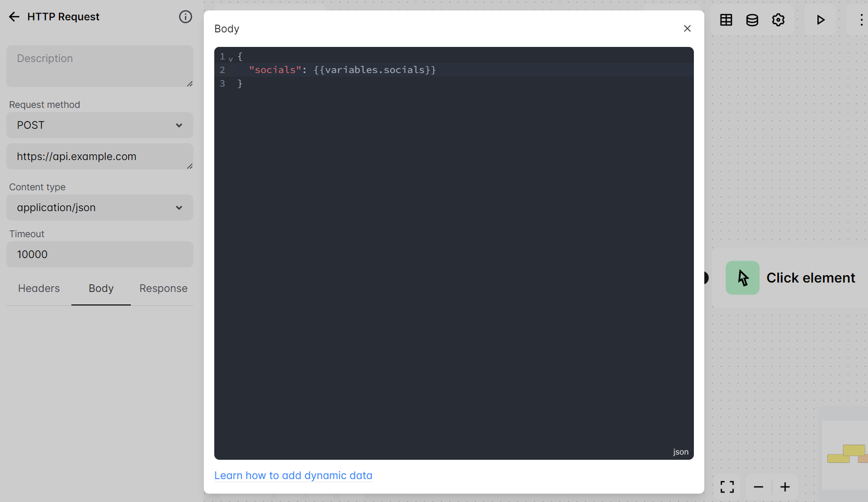Viewport: 868px width, 502px height.
Task: Fit canvas to screen using fullscreen icon
Action: [x=727, y=487]
